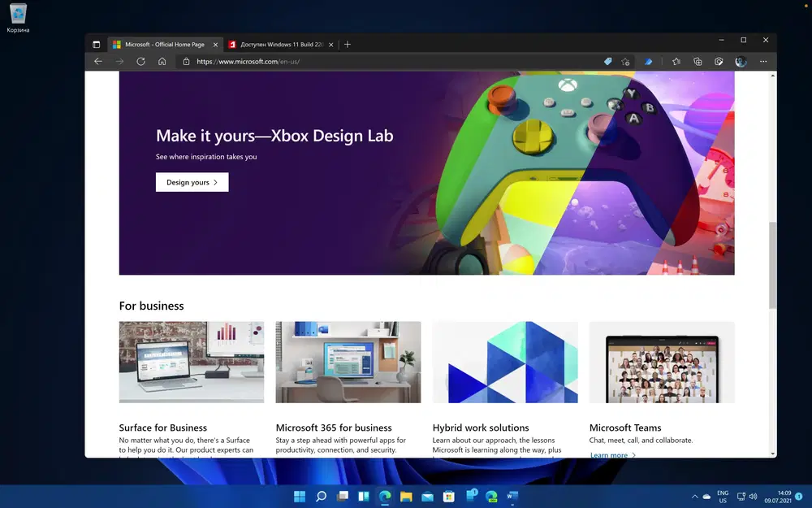Open Microsoft Store from taskbar
This screenshot has width=812, height=508.
[449, 497]
